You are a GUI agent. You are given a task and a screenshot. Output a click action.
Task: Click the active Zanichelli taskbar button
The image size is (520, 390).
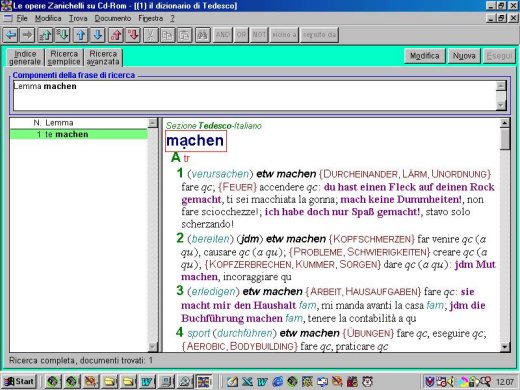pyautogui.click(x=204, y=381)
